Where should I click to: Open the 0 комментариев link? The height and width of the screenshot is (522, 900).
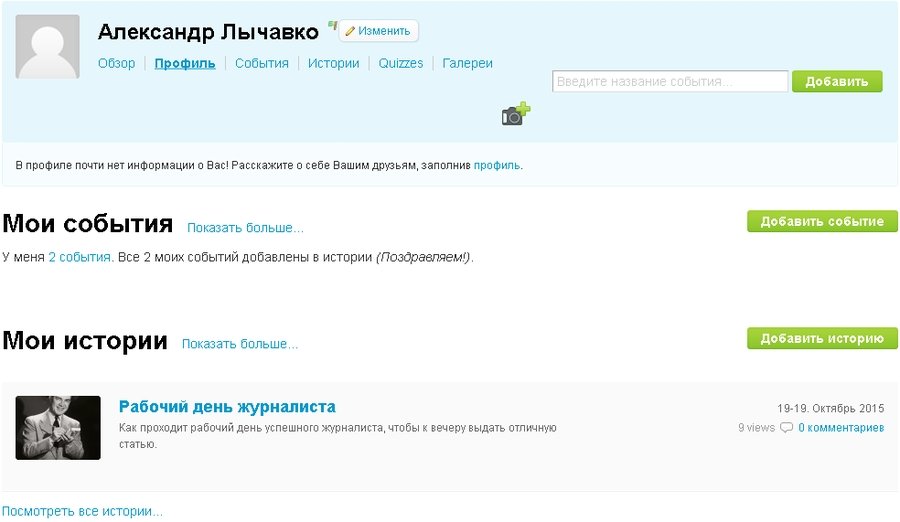pyautogui.click(x=841, y=428)
